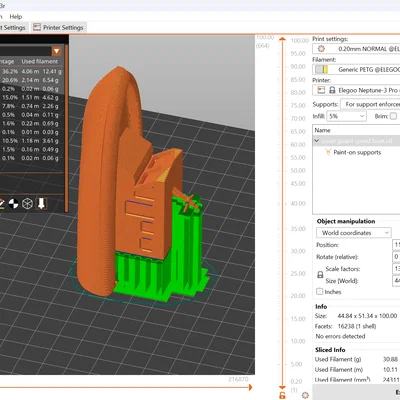The image size is (400, 400).
Task: Click the scale factors lock icon
Action: tap(320, 275)
